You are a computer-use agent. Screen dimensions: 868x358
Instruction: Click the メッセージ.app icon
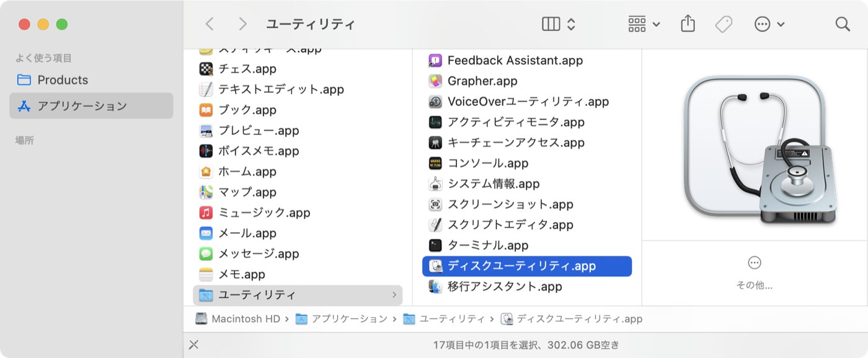pyautogui.click(x=206, y=253)
